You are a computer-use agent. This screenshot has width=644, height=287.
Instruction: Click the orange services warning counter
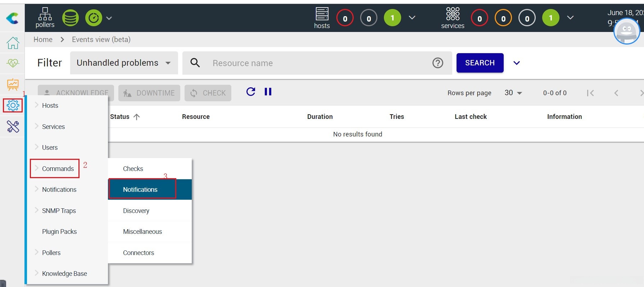tap(503, 18)
